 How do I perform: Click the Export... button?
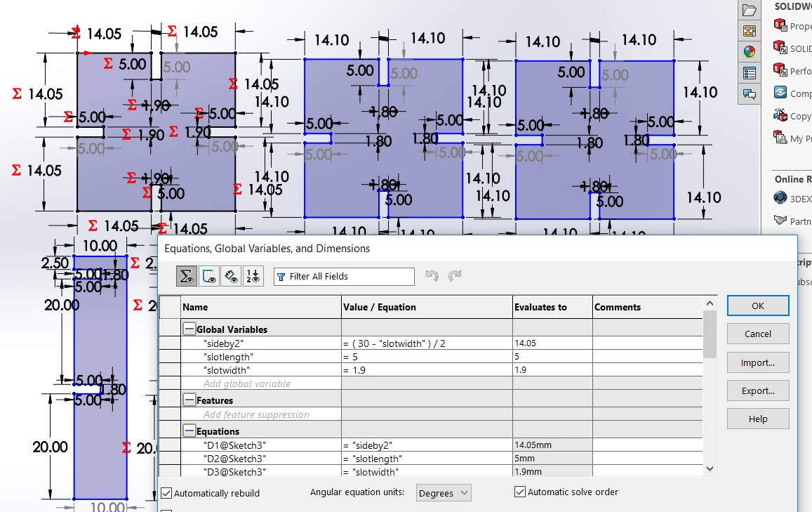[x=758, y=390]
